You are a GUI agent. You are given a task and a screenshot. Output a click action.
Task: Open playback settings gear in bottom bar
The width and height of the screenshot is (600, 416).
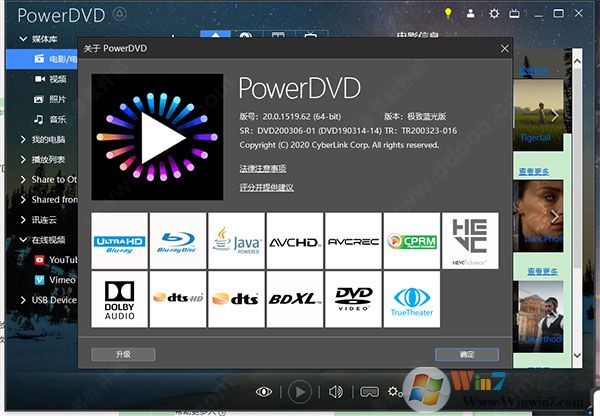pyautogui.click(x=394, y=392)
